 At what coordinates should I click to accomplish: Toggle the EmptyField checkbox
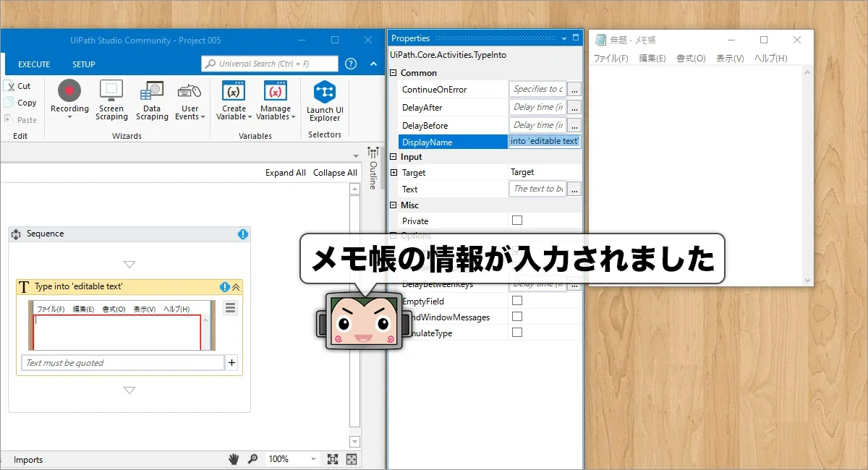point(517,301)
